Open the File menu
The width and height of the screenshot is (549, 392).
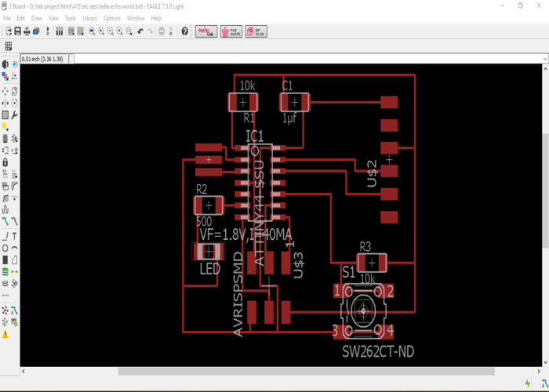[6, 18]
